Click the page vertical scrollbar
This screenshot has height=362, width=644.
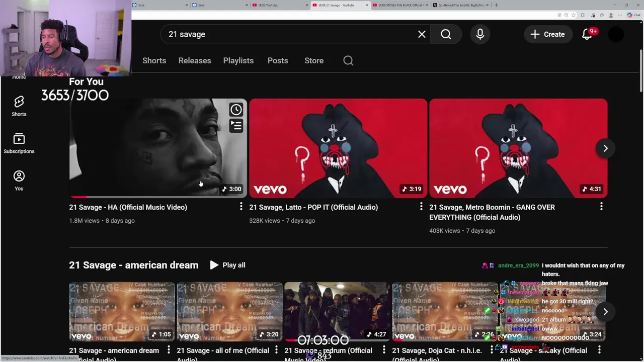640,70
